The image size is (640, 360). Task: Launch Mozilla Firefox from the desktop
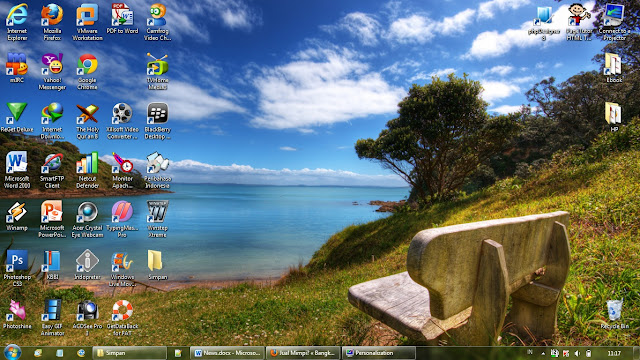52,22
